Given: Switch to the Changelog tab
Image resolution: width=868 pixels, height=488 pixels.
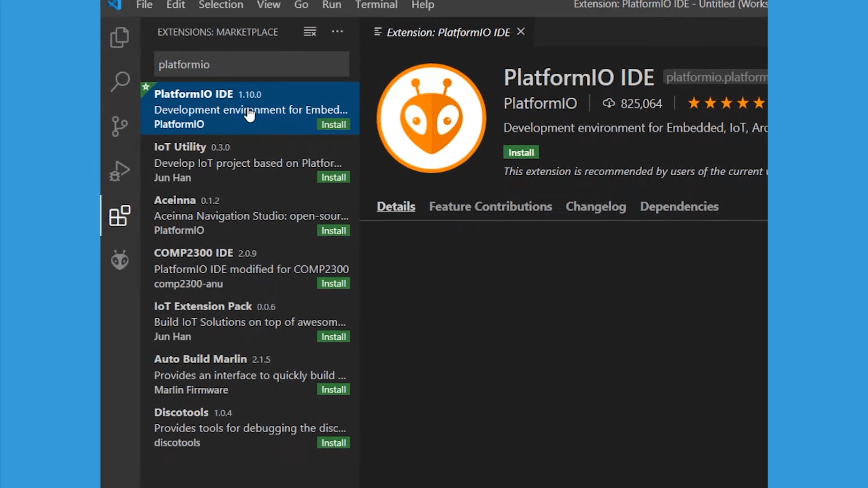Looking at the screenshot, I should pos(596,206).
